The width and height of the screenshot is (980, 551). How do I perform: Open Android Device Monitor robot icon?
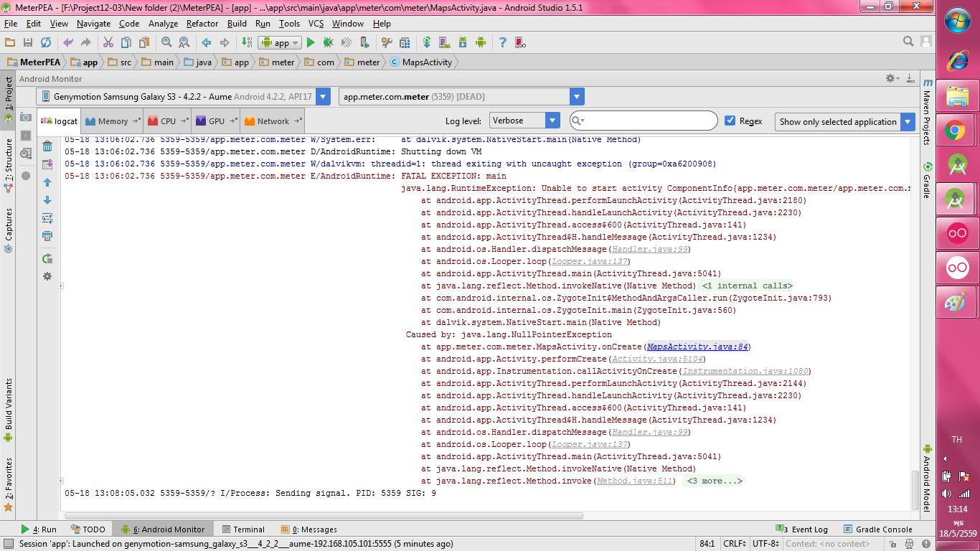(x=481, y=43)
